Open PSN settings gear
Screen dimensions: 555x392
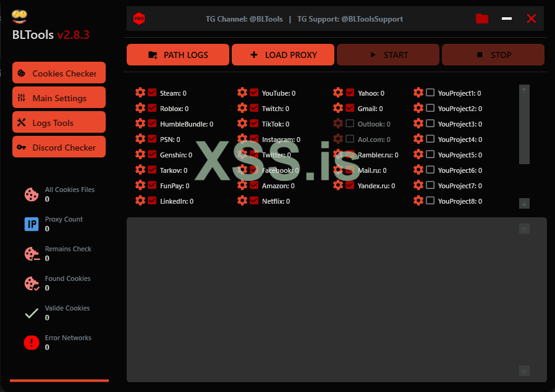coord(140,140)
